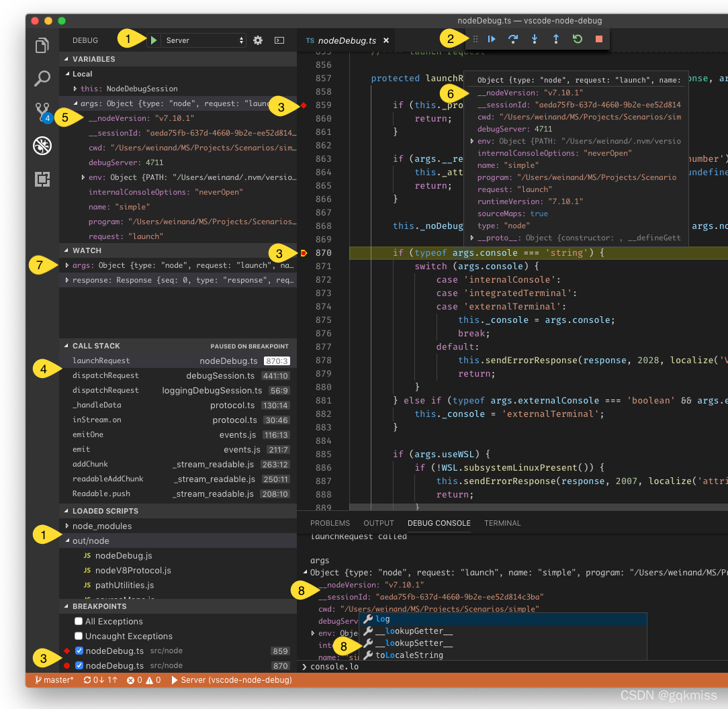728x709 pixels.
Task: Switch to TERMINAL panel tab
Action: click(502, 523)
